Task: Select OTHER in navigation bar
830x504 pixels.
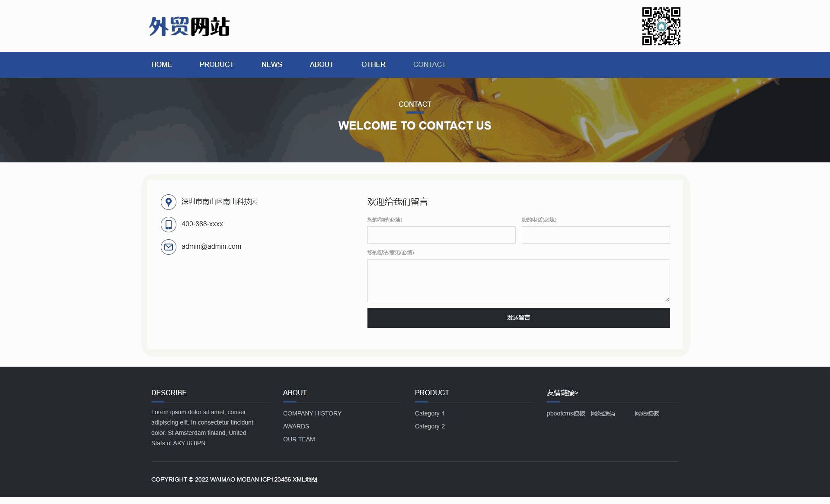Action: (373, 65)
